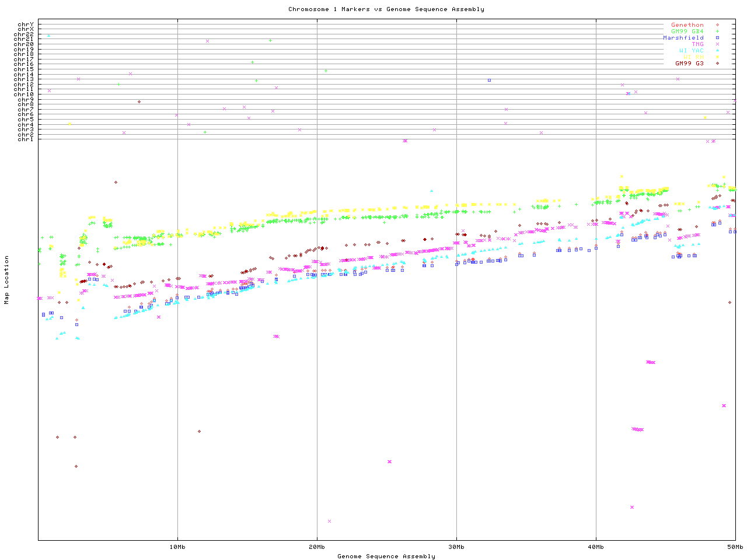Click the vertical Map Location axis label
Viewport: 747px width, 560px height.
tap(7, 280)
